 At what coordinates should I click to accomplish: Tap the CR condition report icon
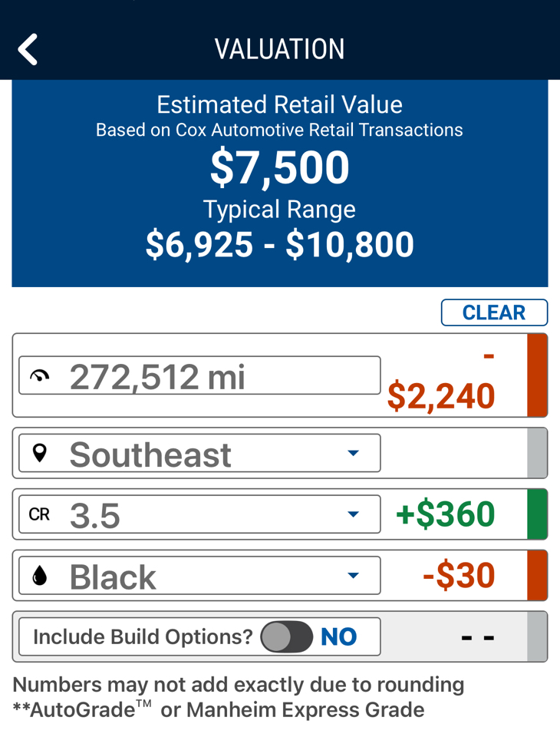(x=39, y=514)
